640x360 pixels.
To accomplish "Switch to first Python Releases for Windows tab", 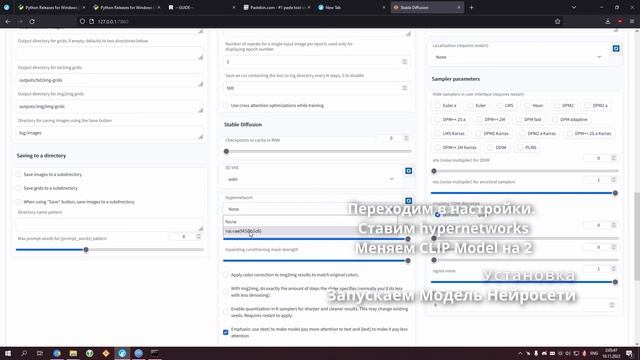I will coord(51,7).
